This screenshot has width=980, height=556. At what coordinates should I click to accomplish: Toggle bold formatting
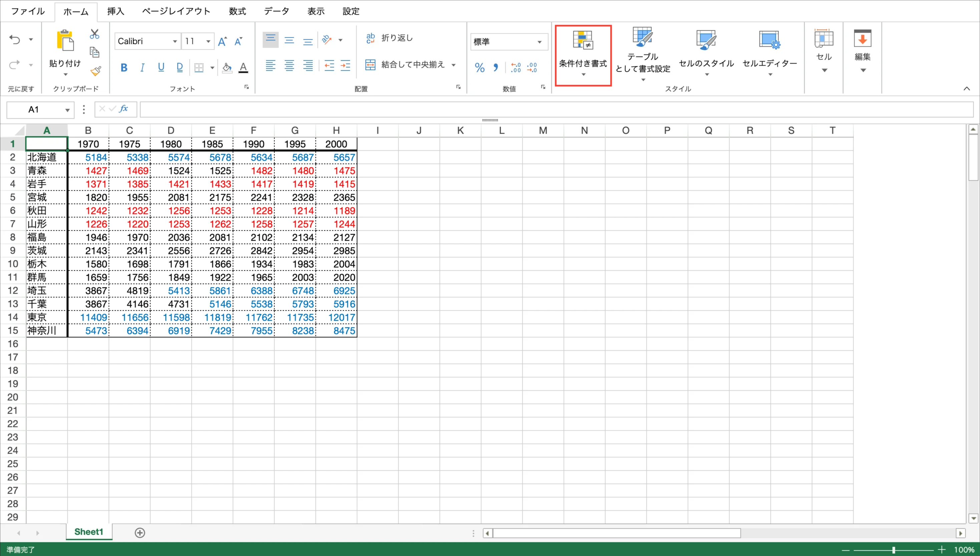coord(124,68)
